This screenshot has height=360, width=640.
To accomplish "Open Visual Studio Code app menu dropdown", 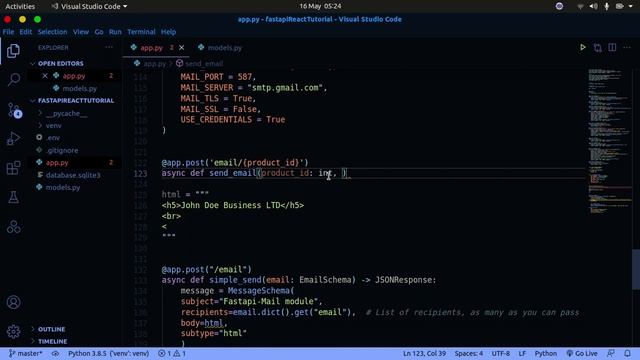I will coord(89,6).
